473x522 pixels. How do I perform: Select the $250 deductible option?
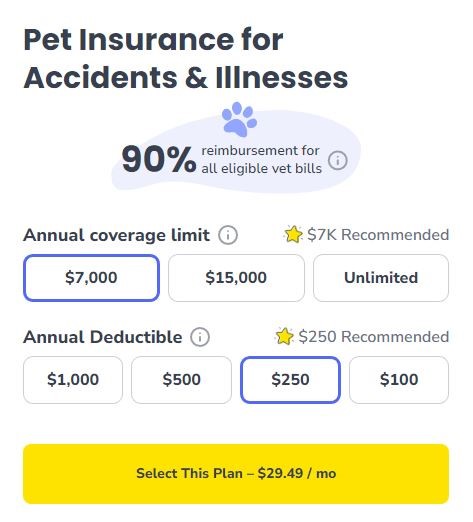[290, 380]
